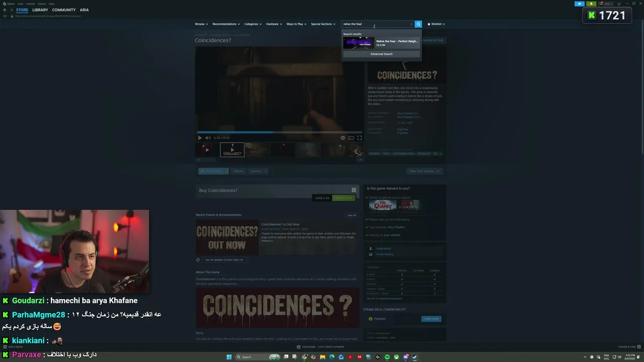This screenshot has width=644, height=362.
Task: Go forward with the forward arrow
Action: (11, 10)
